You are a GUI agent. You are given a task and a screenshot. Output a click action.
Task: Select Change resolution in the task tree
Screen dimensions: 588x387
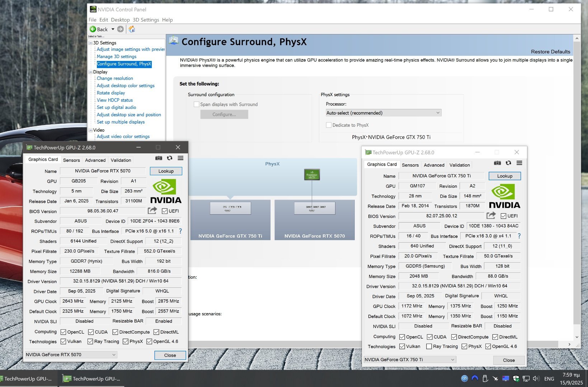click(x=115, y=78)
